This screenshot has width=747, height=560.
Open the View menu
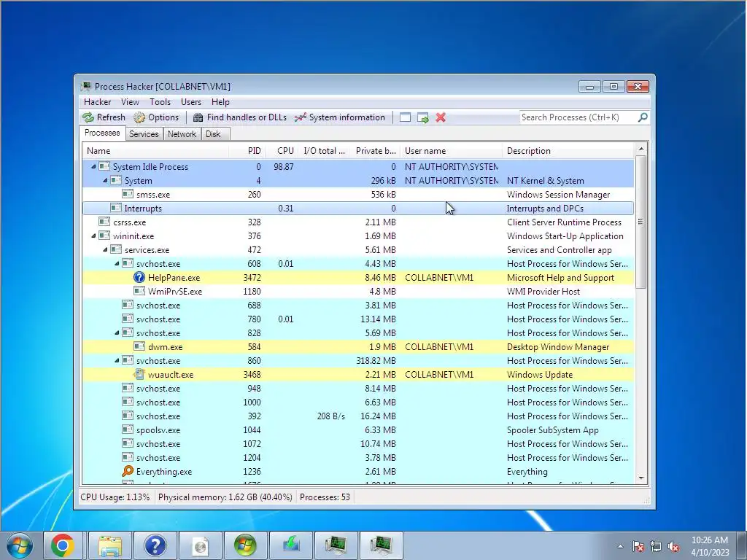point(130,102)
